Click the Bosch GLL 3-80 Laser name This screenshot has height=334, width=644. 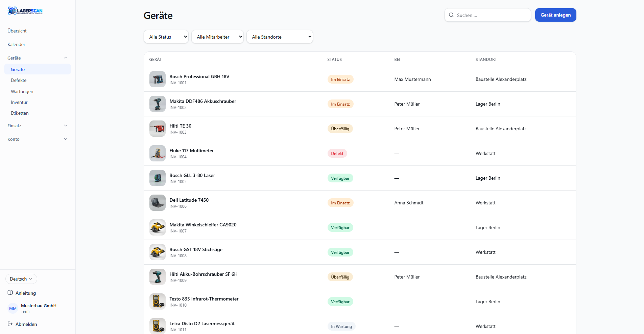(192, 175)
